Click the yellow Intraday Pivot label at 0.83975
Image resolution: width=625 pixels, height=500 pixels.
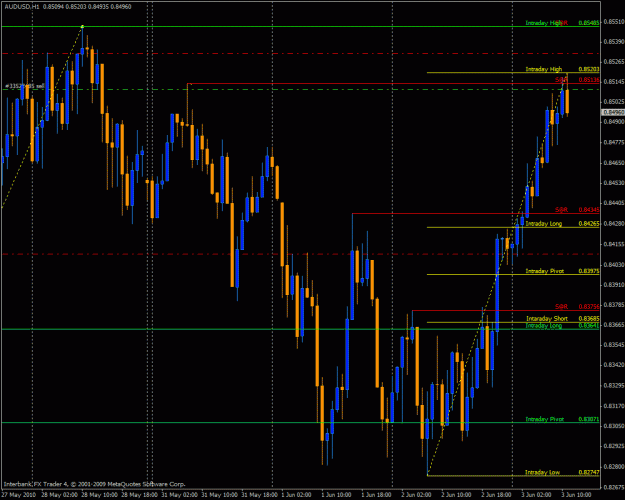click(544, 271)
